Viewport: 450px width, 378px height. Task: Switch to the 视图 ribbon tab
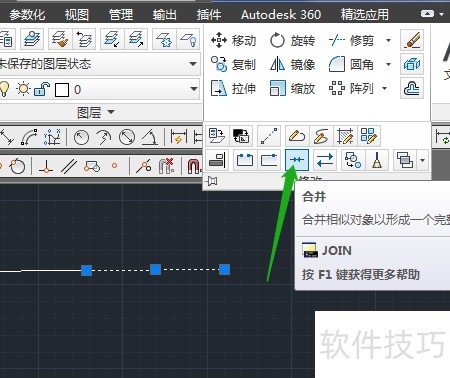(x=77, y=15)
